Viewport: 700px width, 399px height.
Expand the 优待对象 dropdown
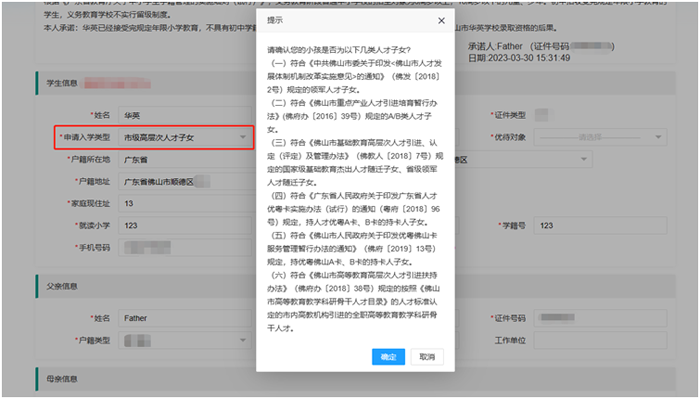[x=600, y=137]
